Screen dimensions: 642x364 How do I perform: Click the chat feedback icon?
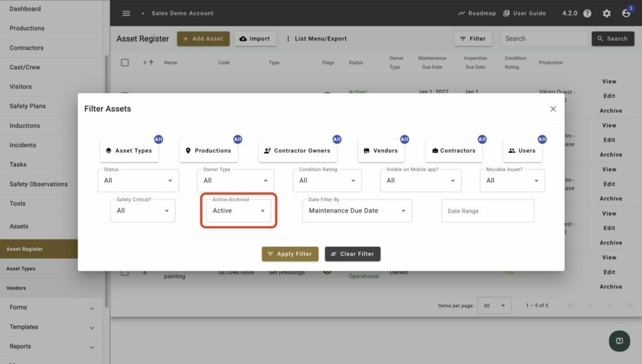[619, 341]
